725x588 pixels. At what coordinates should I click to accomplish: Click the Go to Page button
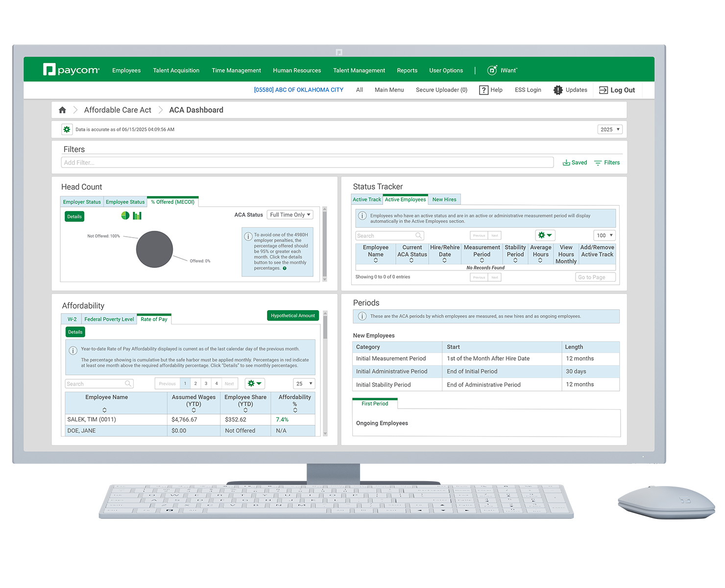click(x=595, y=277)
